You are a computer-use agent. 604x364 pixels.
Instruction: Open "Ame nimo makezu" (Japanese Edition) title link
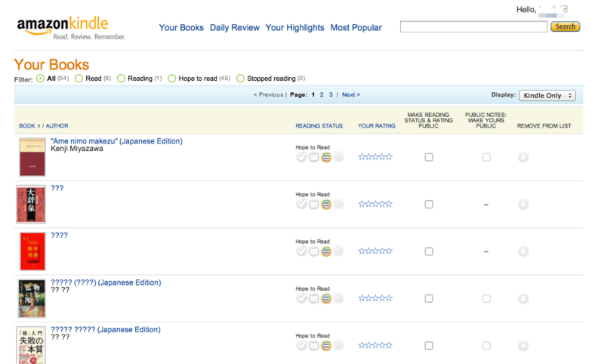point(117,141)
